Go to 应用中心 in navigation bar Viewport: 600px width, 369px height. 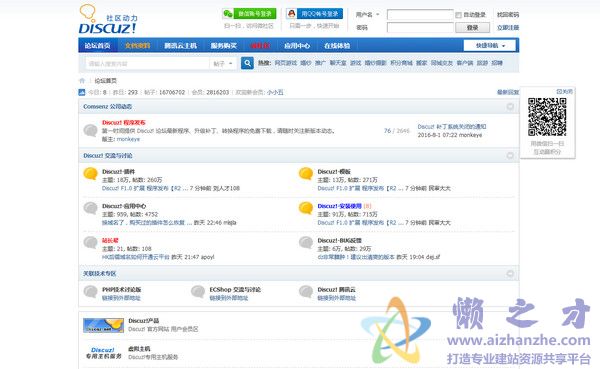(297, 46)
